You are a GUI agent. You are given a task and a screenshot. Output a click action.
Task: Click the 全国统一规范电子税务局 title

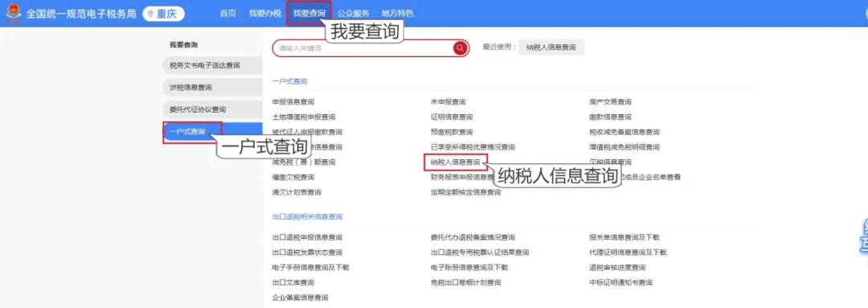81,14
